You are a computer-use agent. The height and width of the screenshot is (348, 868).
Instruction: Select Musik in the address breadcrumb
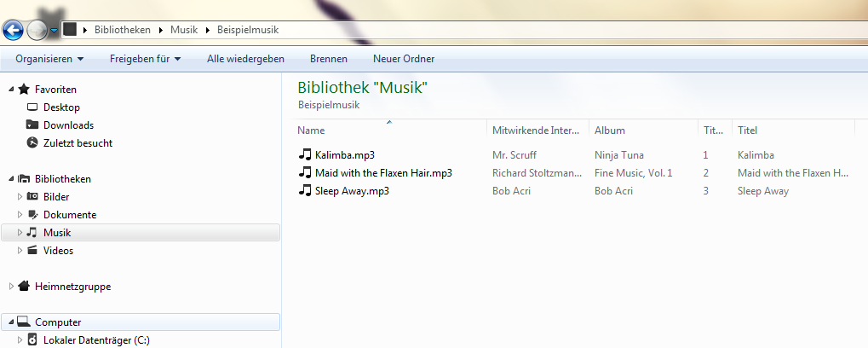tap(184, 30)
